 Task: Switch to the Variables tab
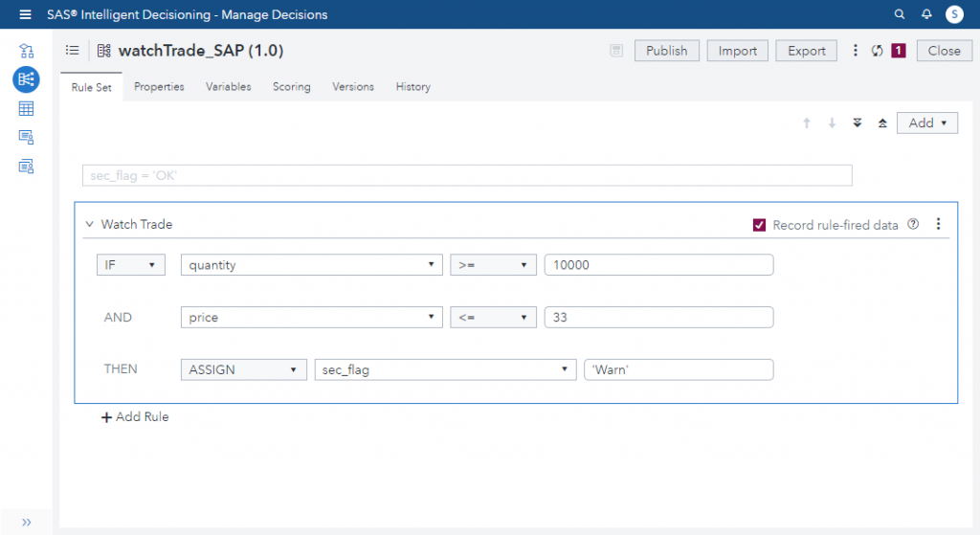[x=228, y=87]
